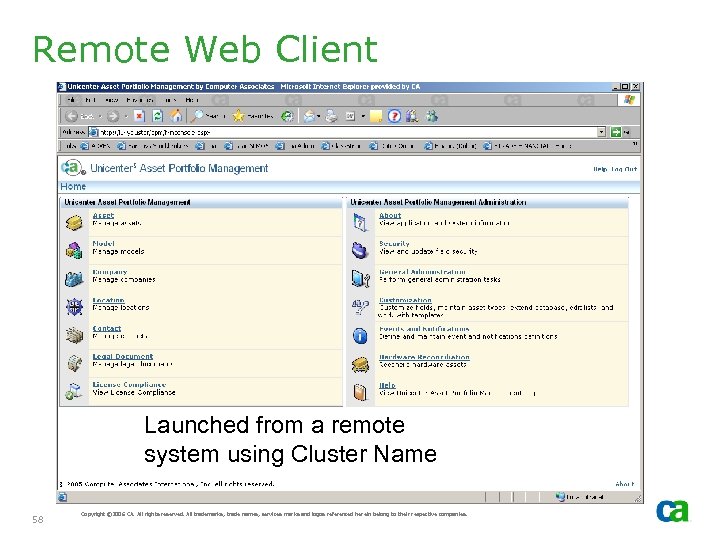Click the Customization icon with question marks
Screen dimensions: 720x540
[x=360, y=307]
